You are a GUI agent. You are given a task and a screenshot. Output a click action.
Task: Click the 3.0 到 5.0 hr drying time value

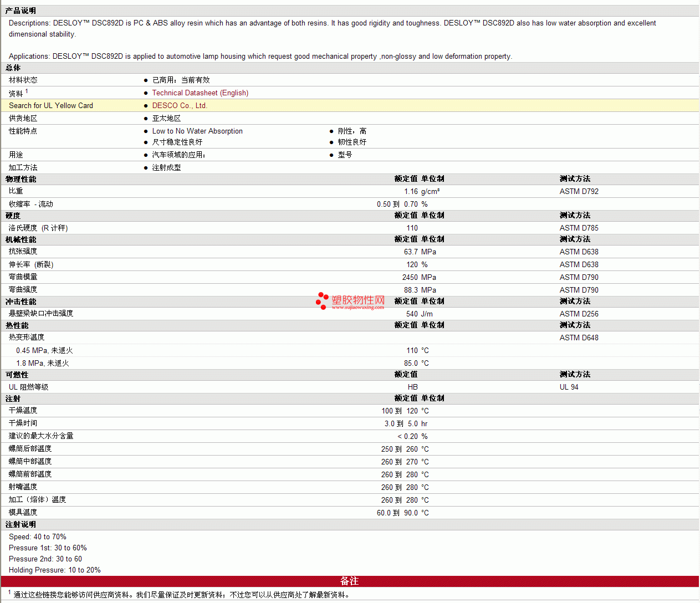[x=406, y=424]
